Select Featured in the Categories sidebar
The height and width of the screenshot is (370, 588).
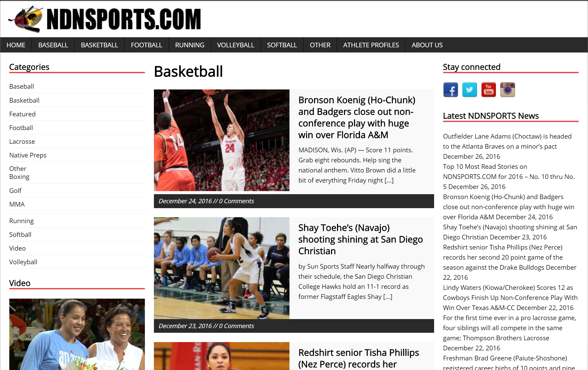pyautogui.click(x=22, y=114)
